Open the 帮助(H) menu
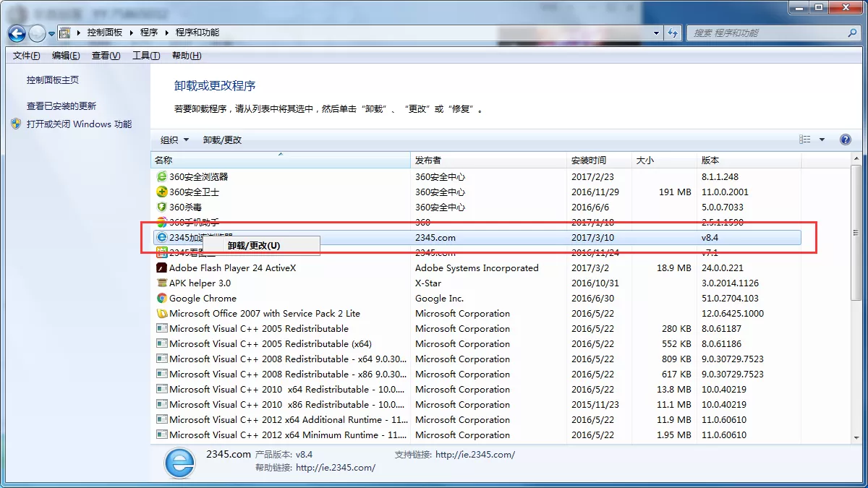The height and width of the screenshot is (488, 868). (x=187, y=56)
